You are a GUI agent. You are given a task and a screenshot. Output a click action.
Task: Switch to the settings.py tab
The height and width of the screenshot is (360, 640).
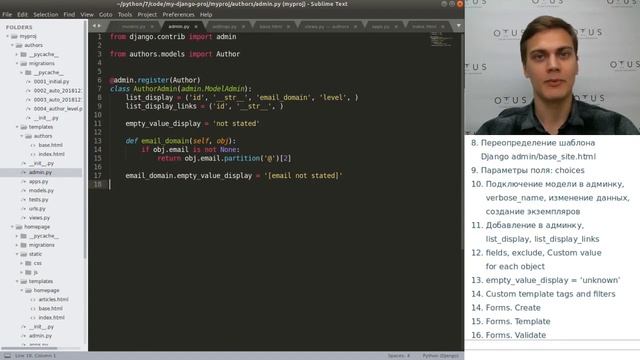pyautogui.click(x=224, y=27)
